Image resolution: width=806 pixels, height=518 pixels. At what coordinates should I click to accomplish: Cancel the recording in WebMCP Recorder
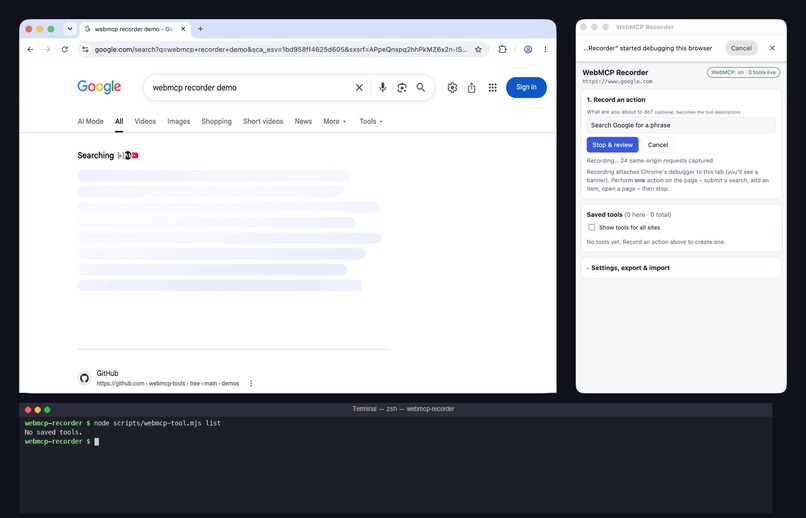(657, 145)
